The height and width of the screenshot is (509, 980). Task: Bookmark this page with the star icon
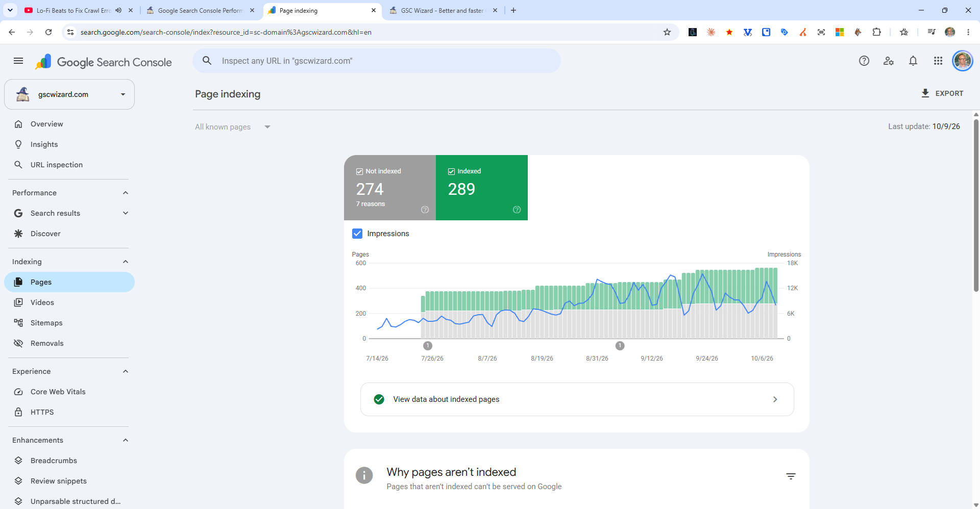(x=667, y=32)
